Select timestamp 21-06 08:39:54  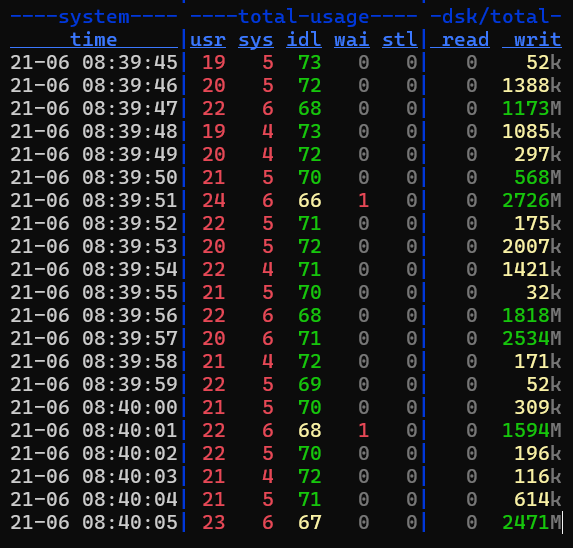tap(94, 269)
